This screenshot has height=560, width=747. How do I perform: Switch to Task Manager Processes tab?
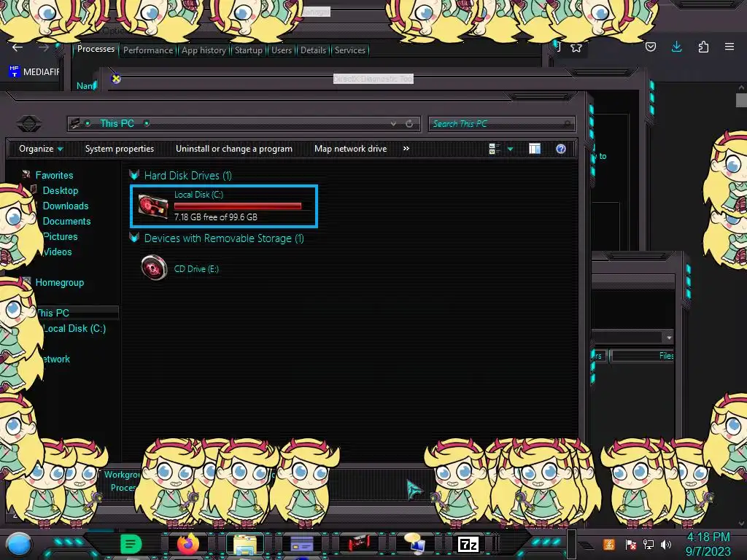click(x=96, y=49)
